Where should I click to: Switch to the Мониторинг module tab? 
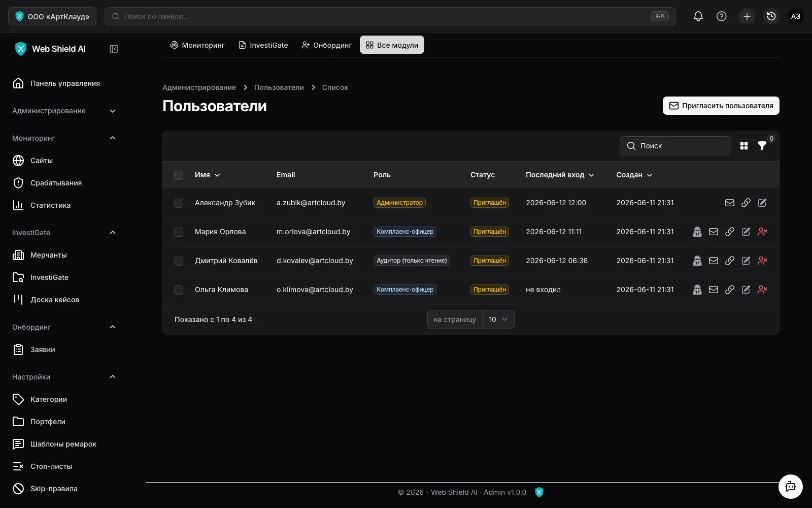point(197,45)
